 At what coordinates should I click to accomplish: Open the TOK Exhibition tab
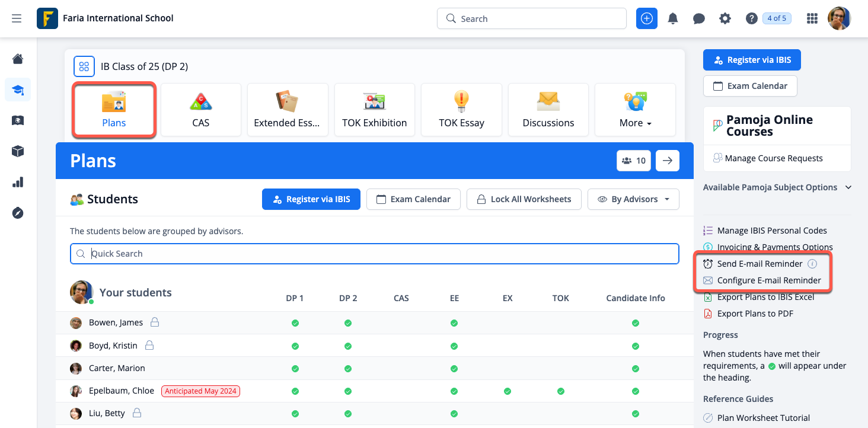(374, 110)
